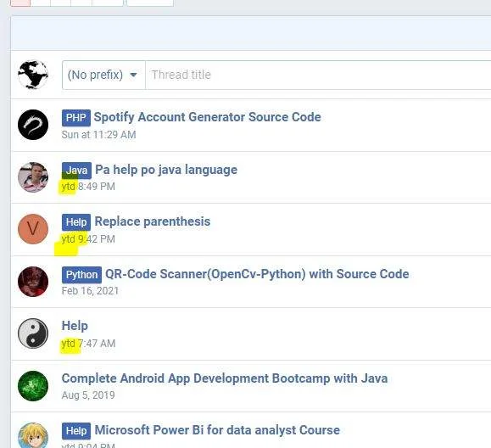Screen dimensions: 491x448
Task: Open the dragon avatar of Spotify thread poster
Action: pyautogui.click(x=33, y=125)
